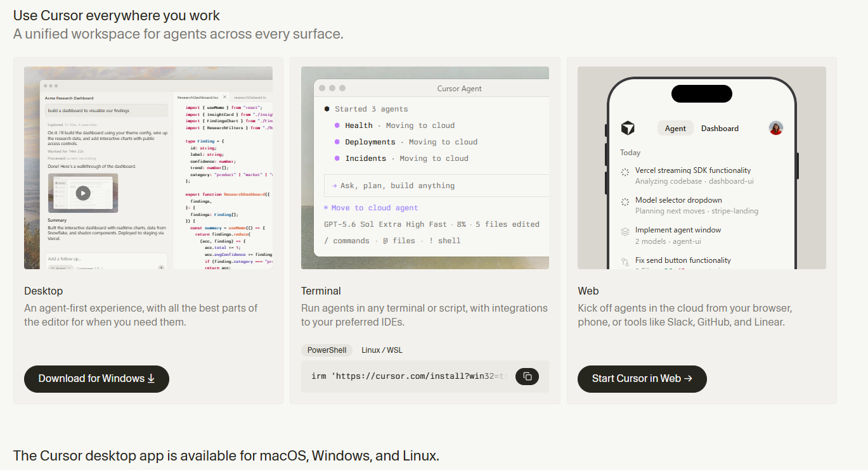
Task: Click the Summary heading in the chat panel
Action: 57,220
